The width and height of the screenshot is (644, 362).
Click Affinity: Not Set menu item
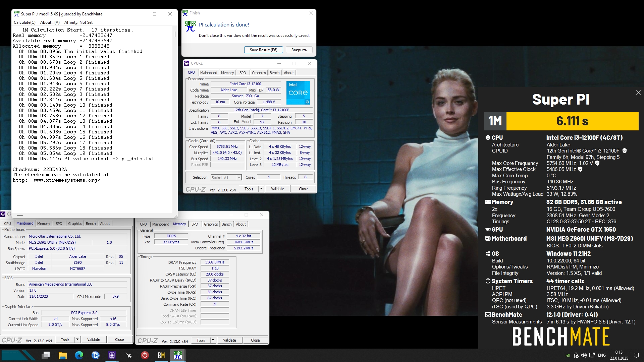78,22
